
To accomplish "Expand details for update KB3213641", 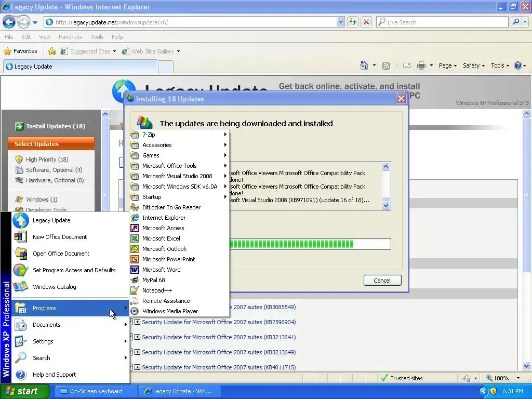I will click(137, 337).
